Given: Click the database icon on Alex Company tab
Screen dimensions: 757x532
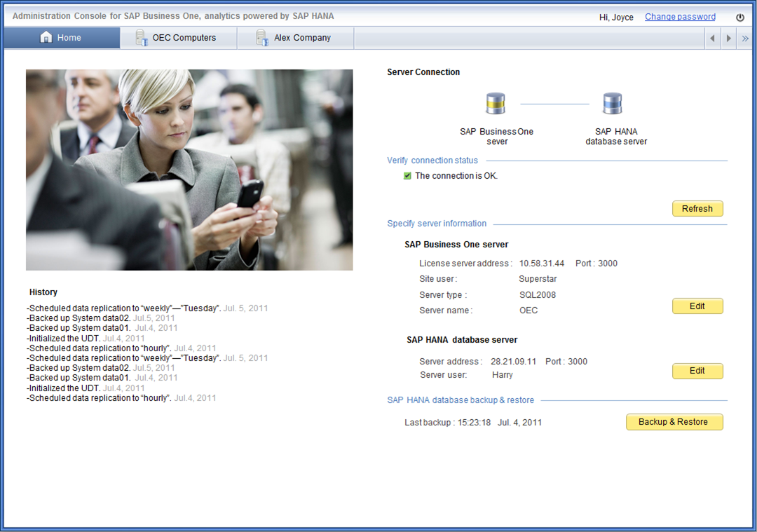Looking at the screenshot, I should click(261, 37).
